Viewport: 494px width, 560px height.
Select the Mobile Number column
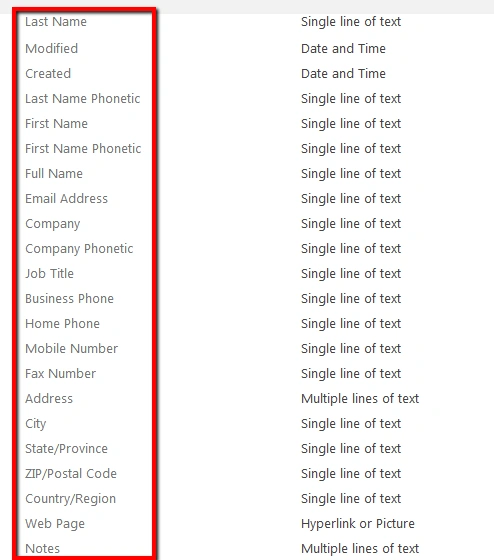tap(71, 349)
